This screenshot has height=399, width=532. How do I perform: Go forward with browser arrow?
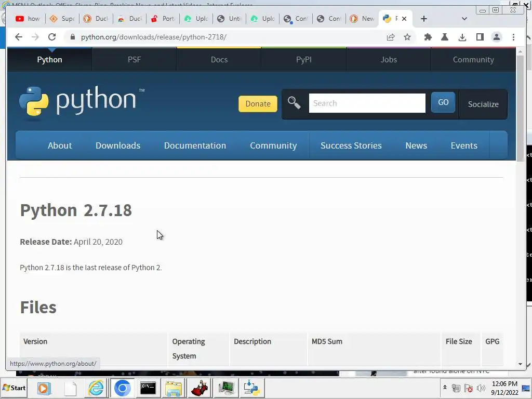point(35,37)
